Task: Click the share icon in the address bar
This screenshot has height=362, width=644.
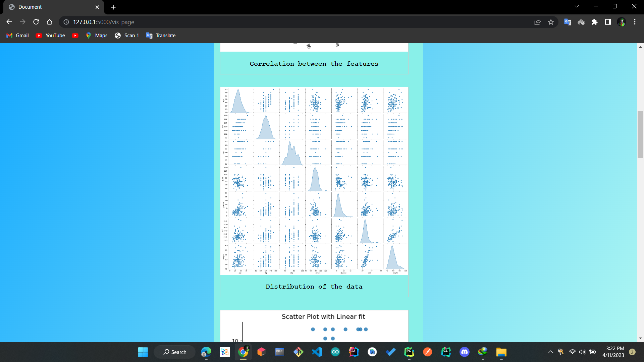Action: [x=537, y=22]
